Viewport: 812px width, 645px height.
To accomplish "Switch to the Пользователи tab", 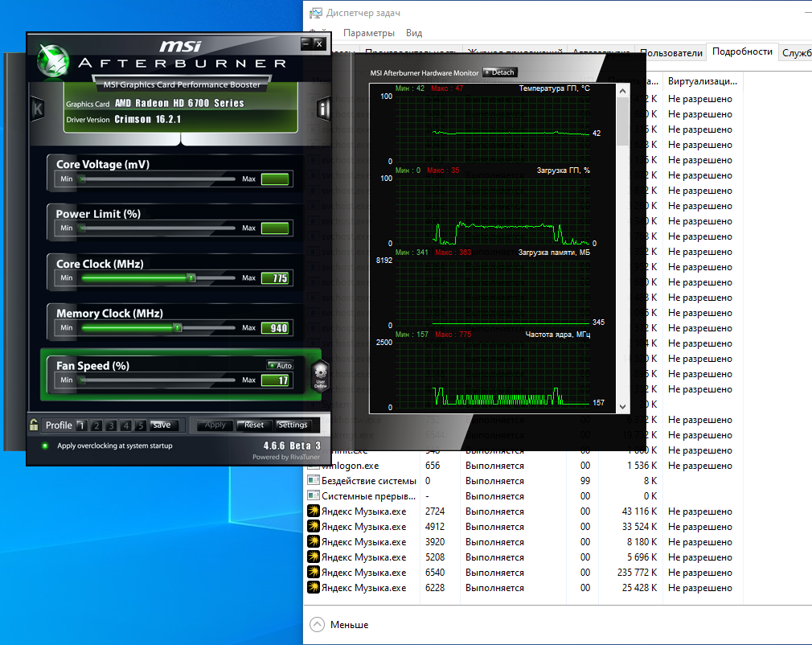I will 671,53.
